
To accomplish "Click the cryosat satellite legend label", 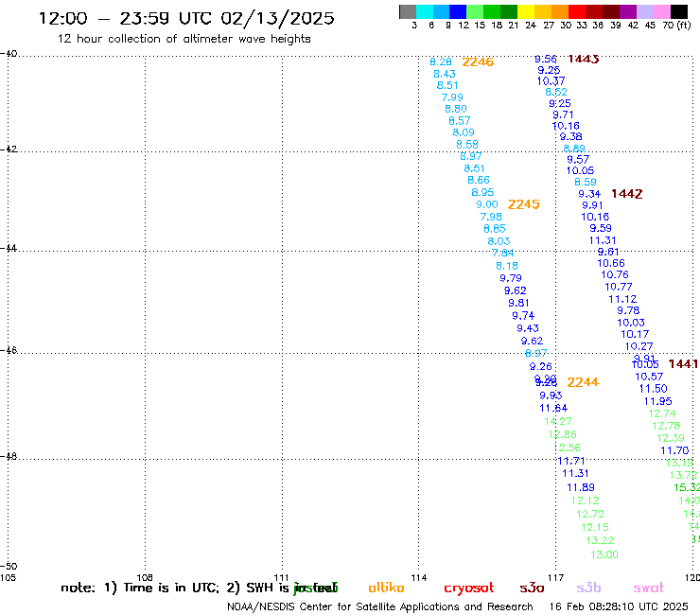I will (469, 588).
